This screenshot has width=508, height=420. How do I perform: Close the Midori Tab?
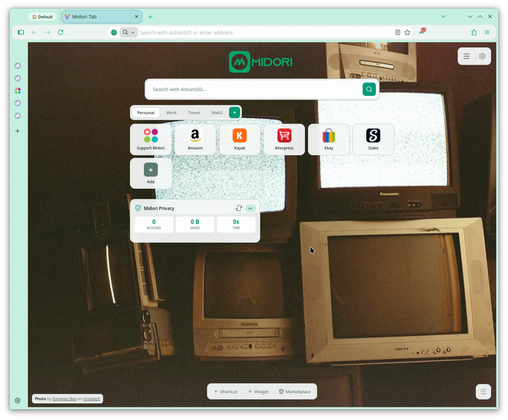pyautogui.click(x=137, y=17)
